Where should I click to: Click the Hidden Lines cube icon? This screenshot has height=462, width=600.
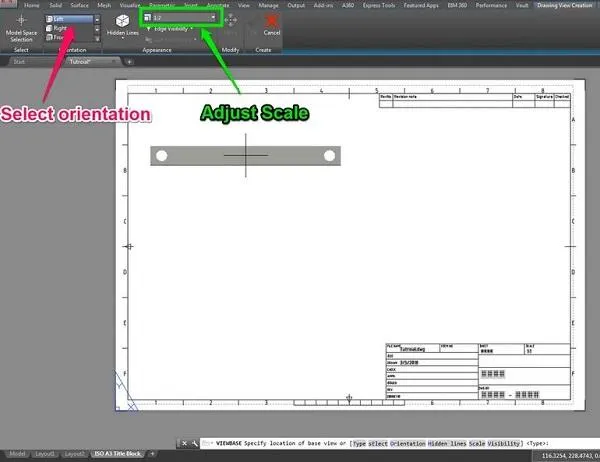121,20
